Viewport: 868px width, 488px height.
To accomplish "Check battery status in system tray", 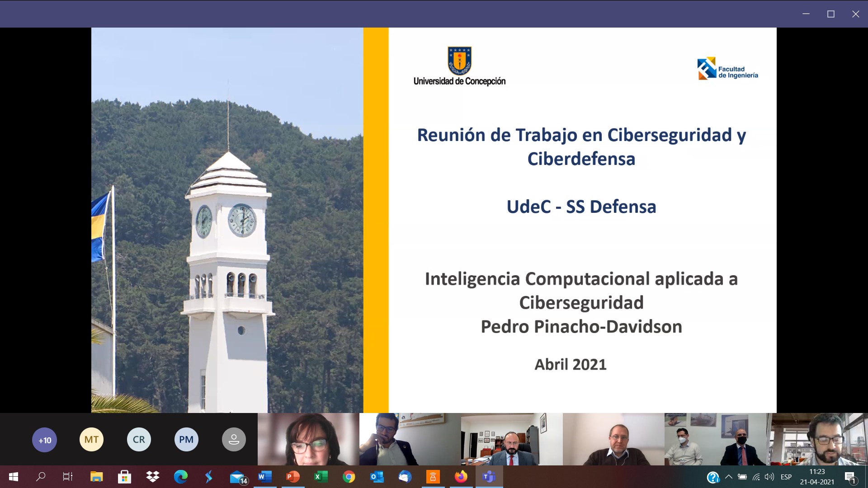I will click(742, 477).
